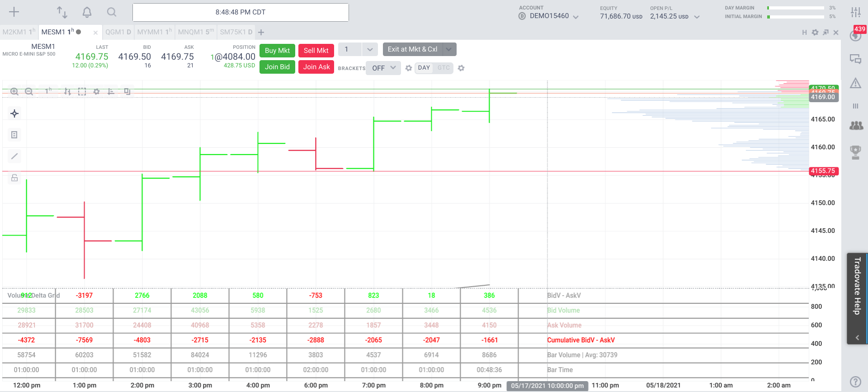Click the search magnifier icon
Viewport: 868px width, 392px height.
111,12
